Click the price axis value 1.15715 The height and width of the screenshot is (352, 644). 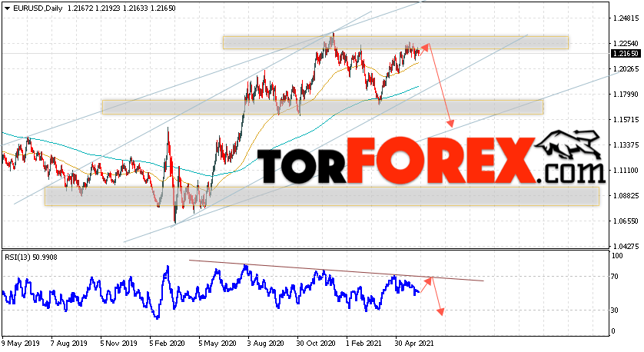point(626,120)
